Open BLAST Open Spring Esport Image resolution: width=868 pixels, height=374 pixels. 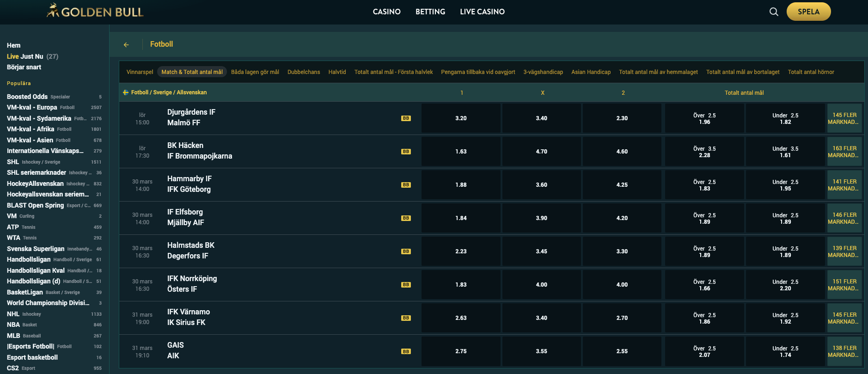point(54,205)
